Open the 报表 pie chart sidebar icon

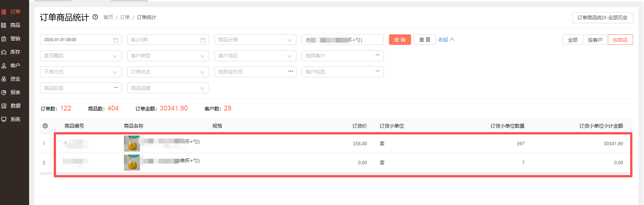click(4, 93)
